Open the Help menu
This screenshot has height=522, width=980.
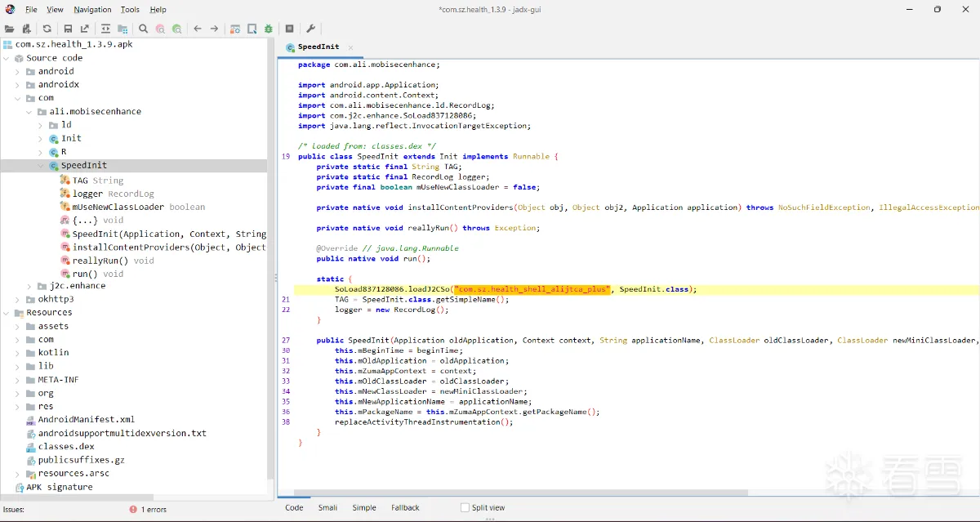(158, 10)
